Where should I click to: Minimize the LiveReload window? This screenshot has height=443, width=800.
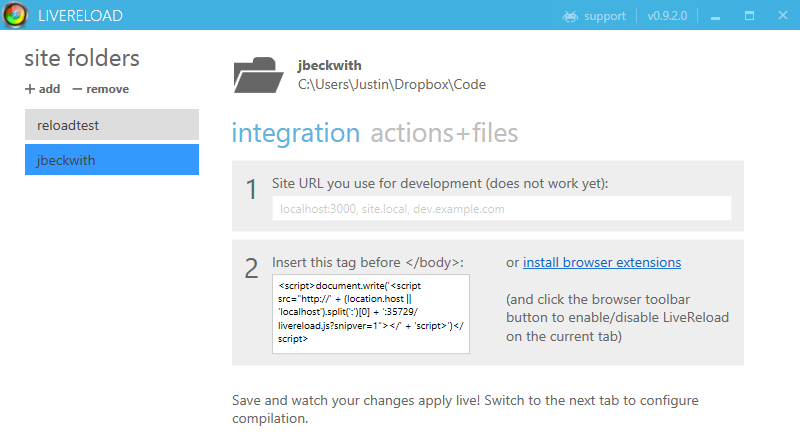(716, 16)
